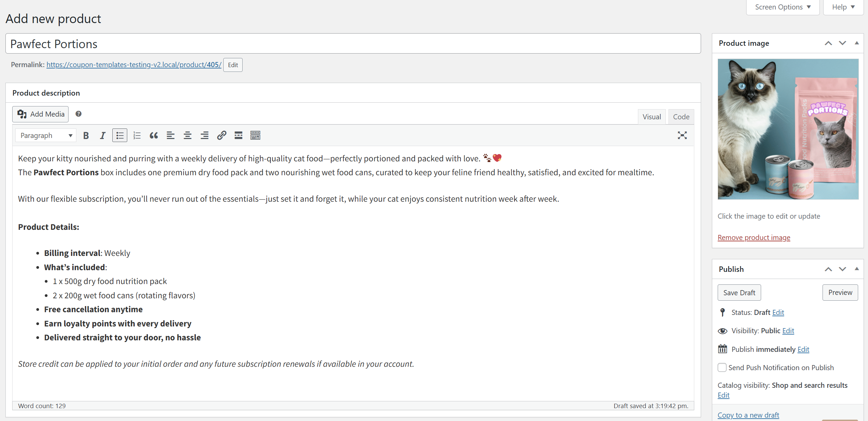Click the Pawfect Portions product title field

(x=353, y=43)
